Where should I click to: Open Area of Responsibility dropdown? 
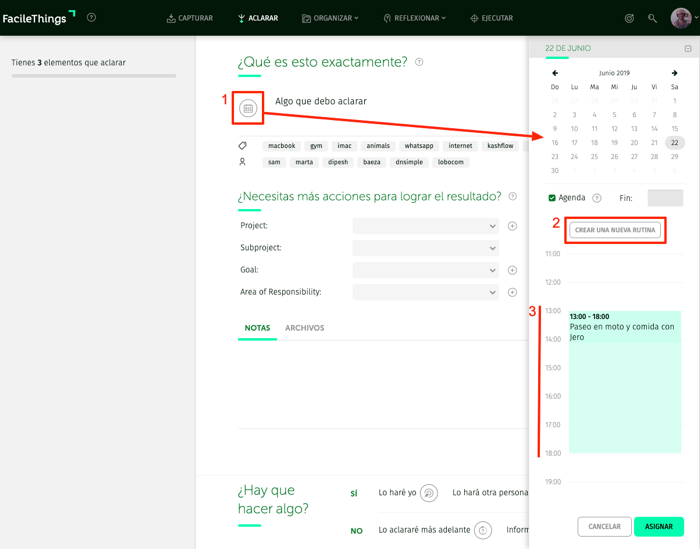(x=425, y=292)
